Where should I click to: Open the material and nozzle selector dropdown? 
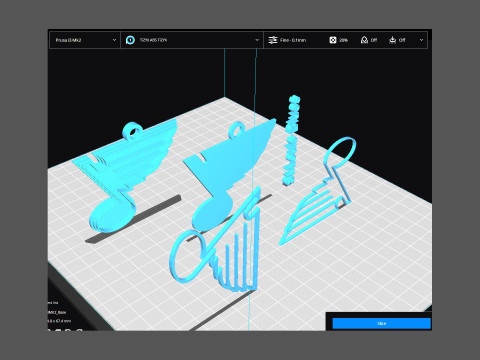pyautogui.click(x=192, y=40)
